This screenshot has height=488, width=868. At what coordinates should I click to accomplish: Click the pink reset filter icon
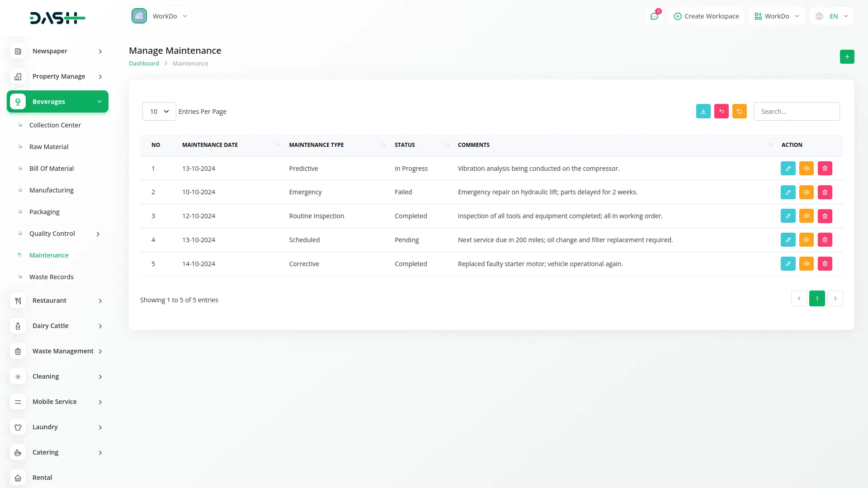721,111
